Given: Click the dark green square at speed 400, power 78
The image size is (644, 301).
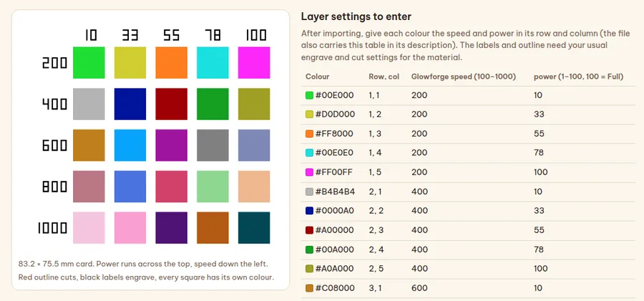Looking at the screenshot, I should (x=213, y=104).
